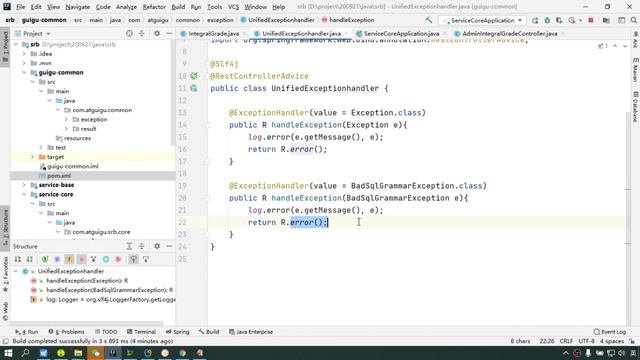Locate the opened file in the Project panel
The height and width of the screenshot is (360, 640).
coord(129,33)
